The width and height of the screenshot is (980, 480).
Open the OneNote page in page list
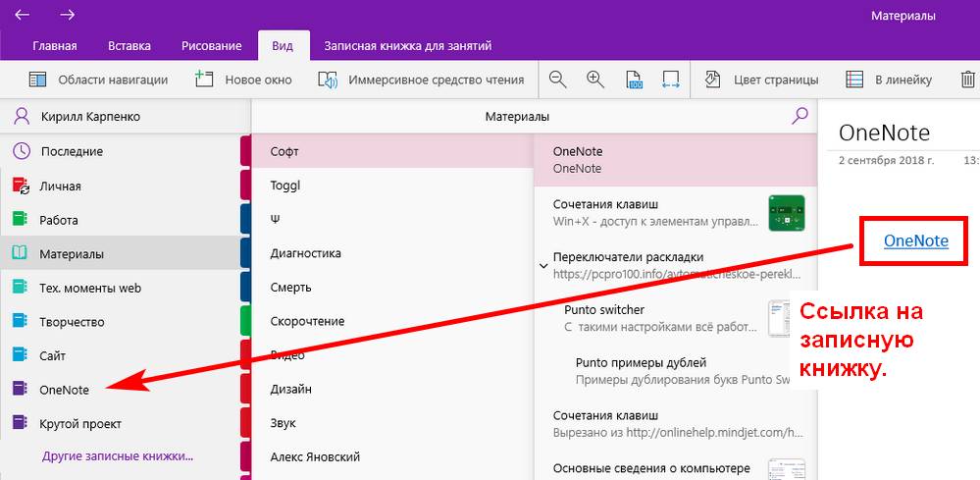click(676, 159)
